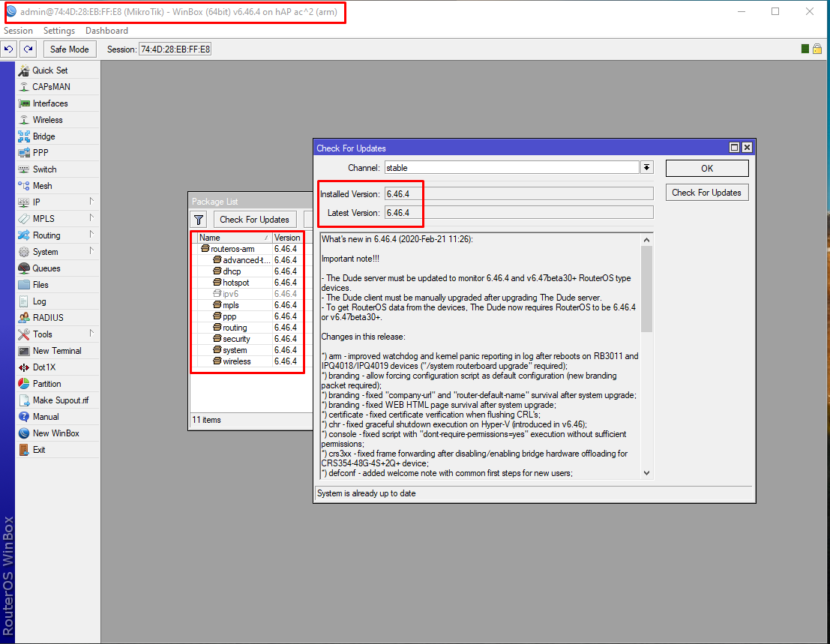
Task: Expand the MPLS submenu
Action: click(x=58, y=219)
